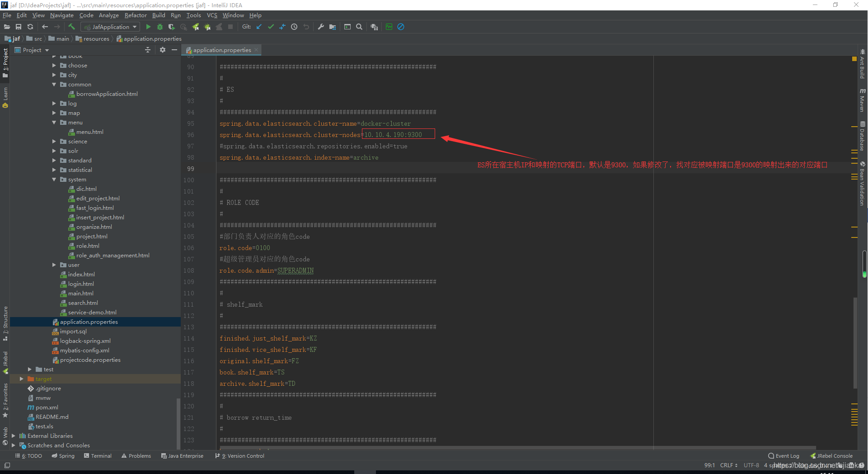Click editor vertical scrollbar thumb
868x474 pixels.
(x=855, y=342)
